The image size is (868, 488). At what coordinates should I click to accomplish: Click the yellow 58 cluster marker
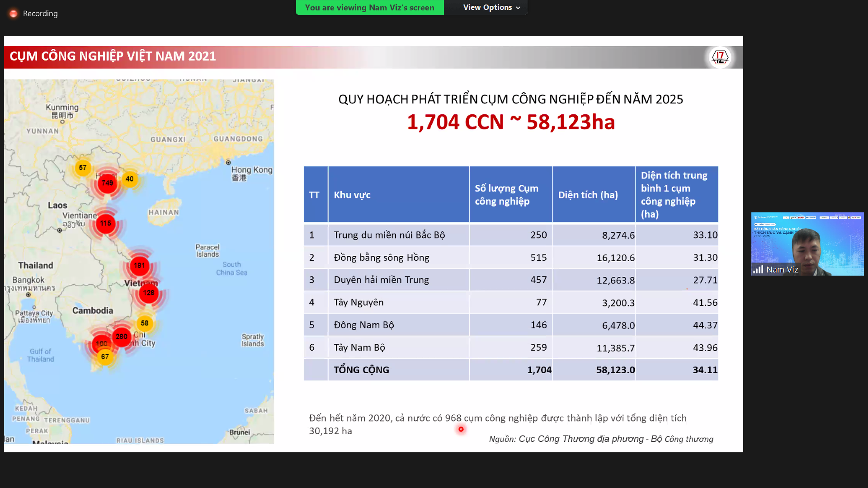(x=145, y=323)
